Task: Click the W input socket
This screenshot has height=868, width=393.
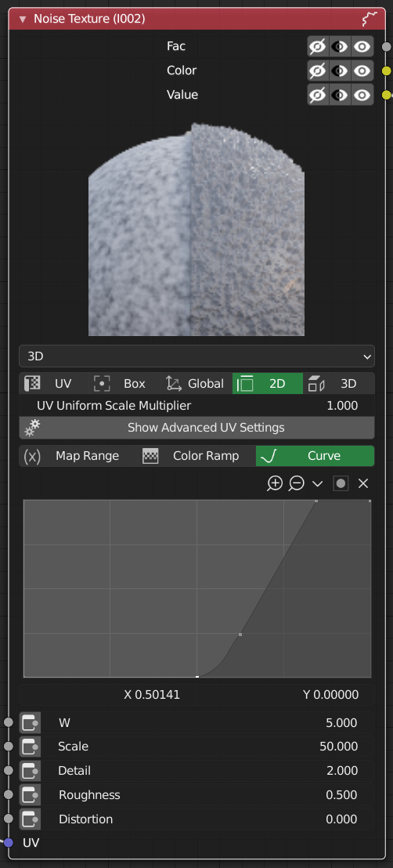Action: pos(9,722)
